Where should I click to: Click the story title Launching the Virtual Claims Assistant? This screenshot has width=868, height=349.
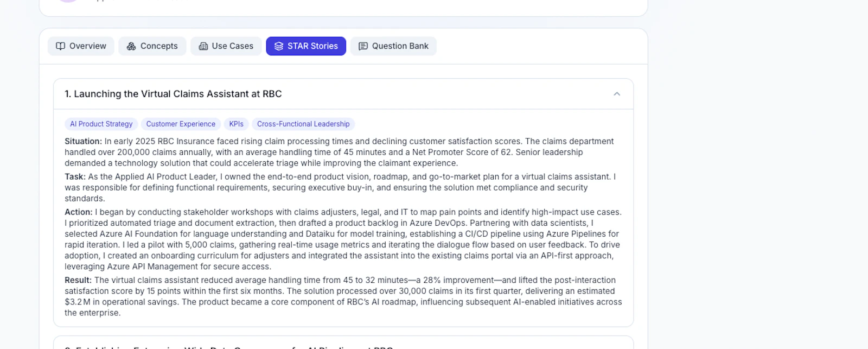[173, 94]
